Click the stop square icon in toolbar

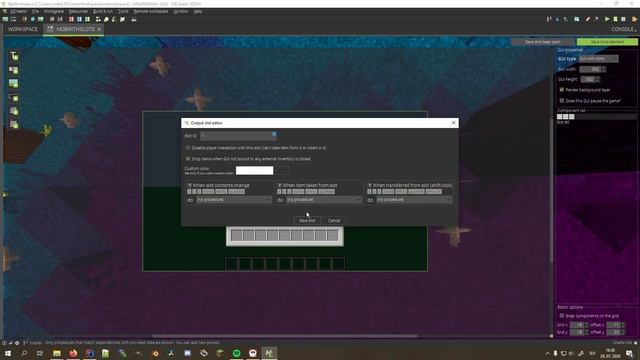[x=623, y=19]
